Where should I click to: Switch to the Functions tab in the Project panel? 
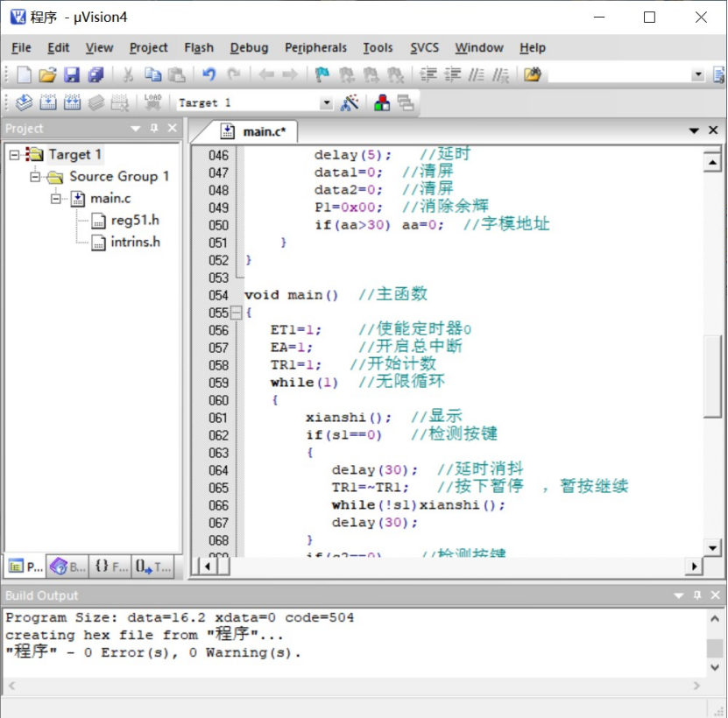pyautogui.click(x=110, y=567)
